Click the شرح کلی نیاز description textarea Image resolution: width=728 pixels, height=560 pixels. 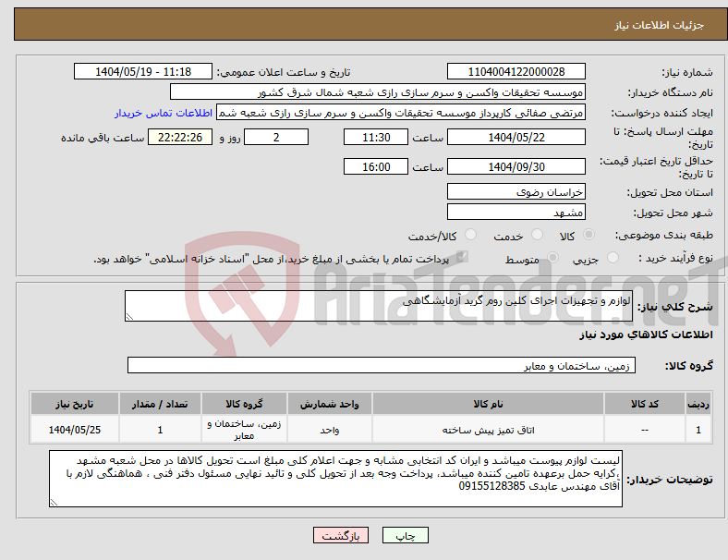click(x=379, y=306)
